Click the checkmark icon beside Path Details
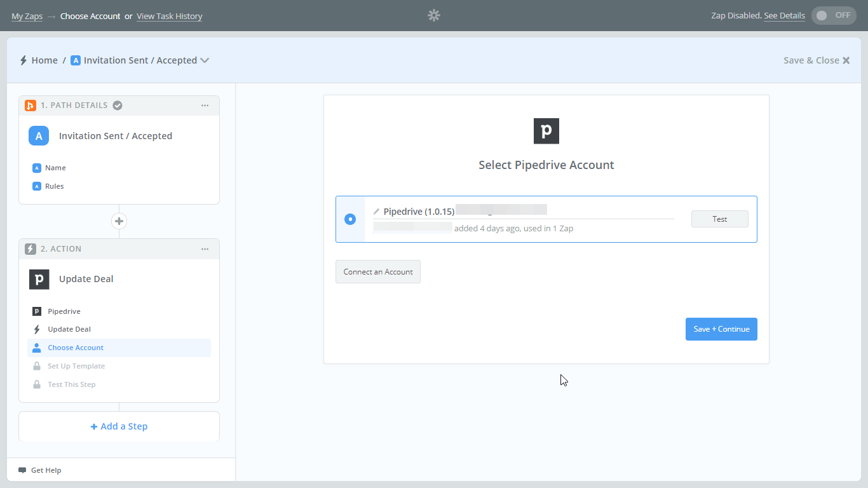 (x=118, y=105)
